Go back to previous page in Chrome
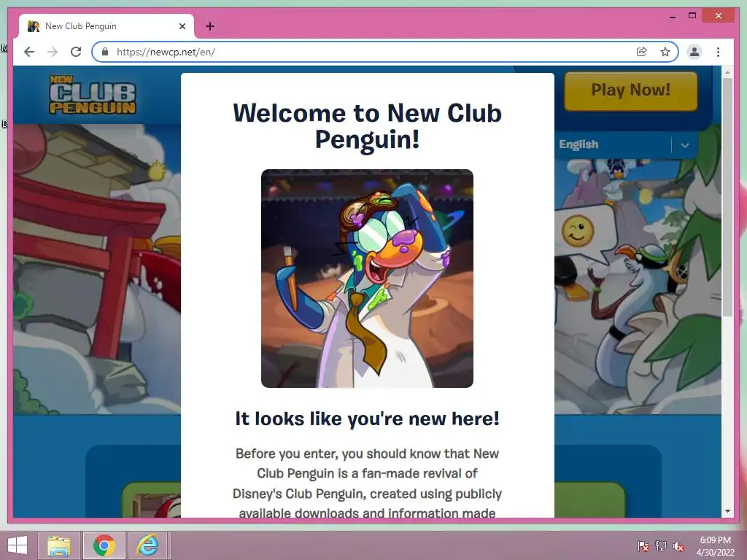The height and width of the screenshot is (560, 747). (x=29, y=52)
